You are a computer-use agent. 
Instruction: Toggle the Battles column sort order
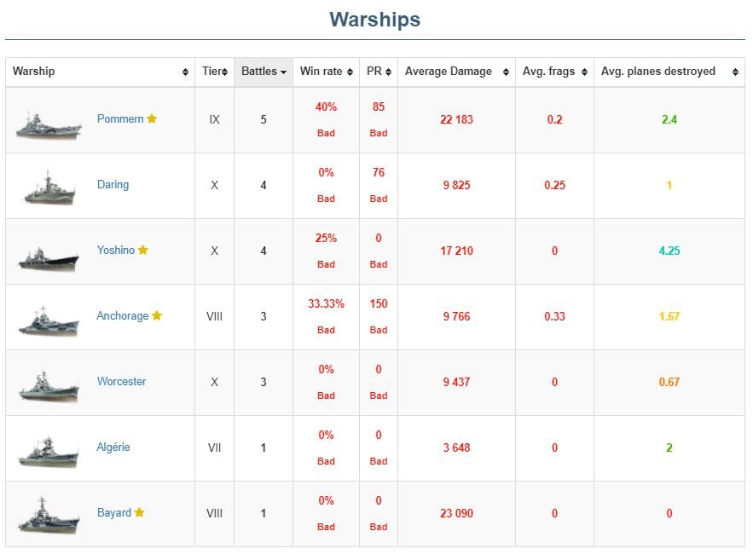pyautogui.click(x=264, y=72)
